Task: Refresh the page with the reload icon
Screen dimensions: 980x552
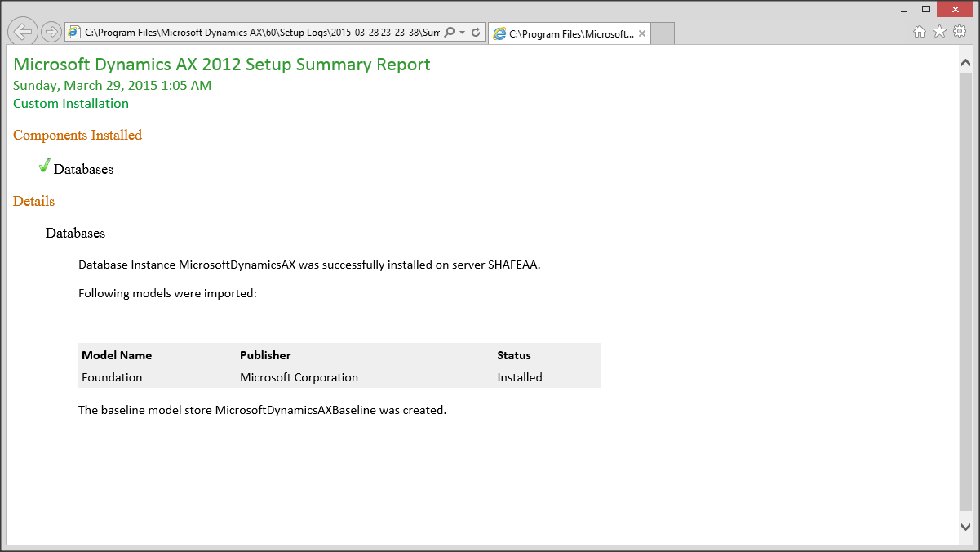Action: [x=476, y=32]
